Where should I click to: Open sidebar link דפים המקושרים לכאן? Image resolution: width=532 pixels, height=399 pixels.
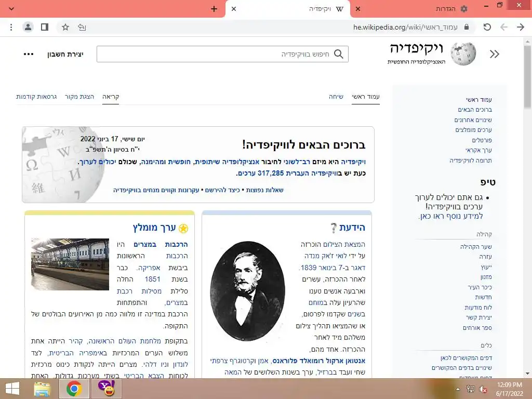tap(466, 358)
